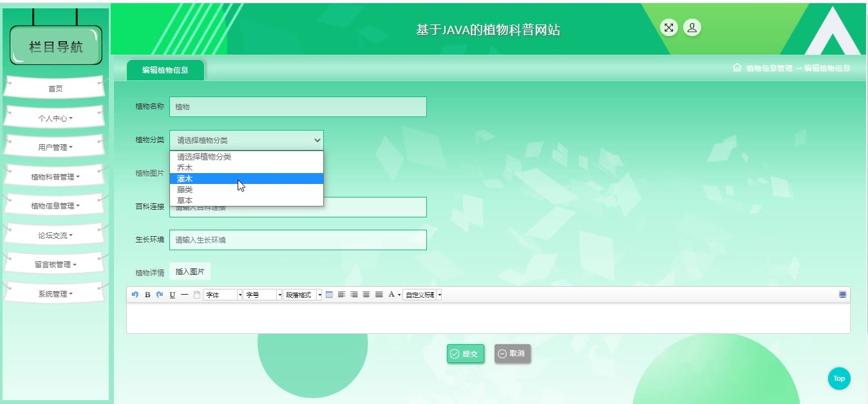Screen dimensions: 868x404
Task: Select 灌木 from the category list
Action: click(247, 178)
